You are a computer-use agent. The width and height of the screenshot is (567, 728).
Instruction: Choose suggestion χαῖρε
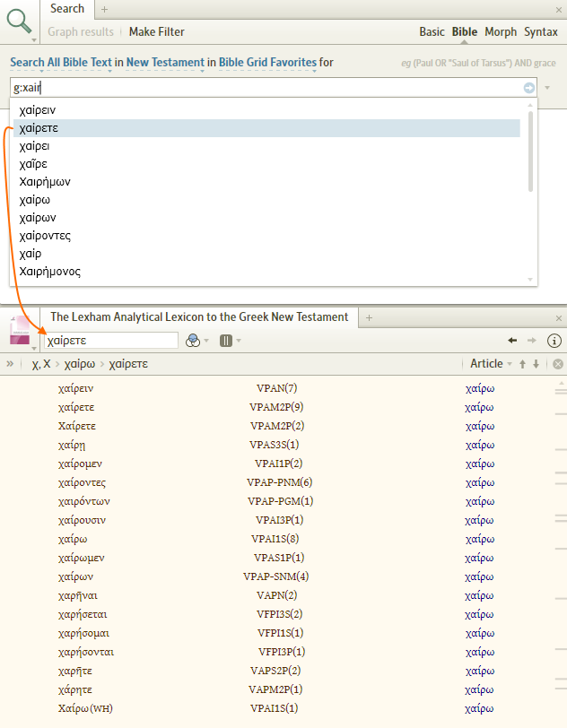(x=266, y=164)
